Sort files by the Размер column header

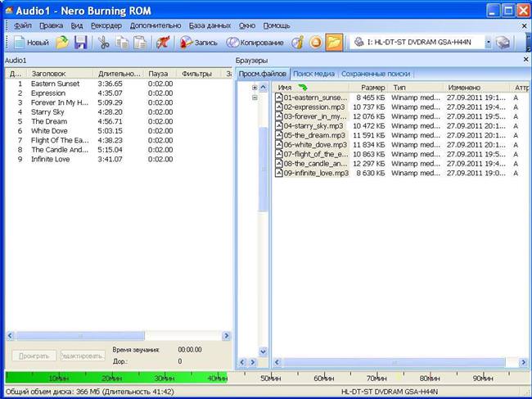click(368, 88)
